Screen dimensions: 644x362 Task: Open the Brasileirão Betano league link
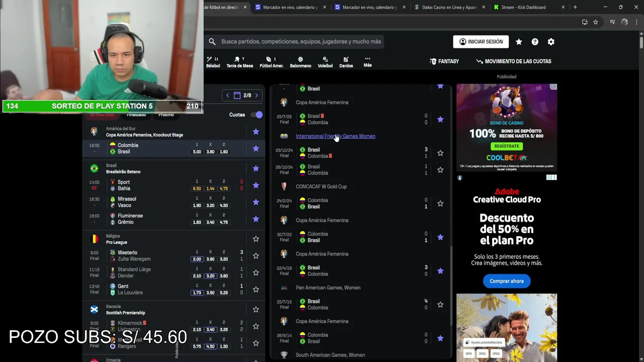[123, 171]
